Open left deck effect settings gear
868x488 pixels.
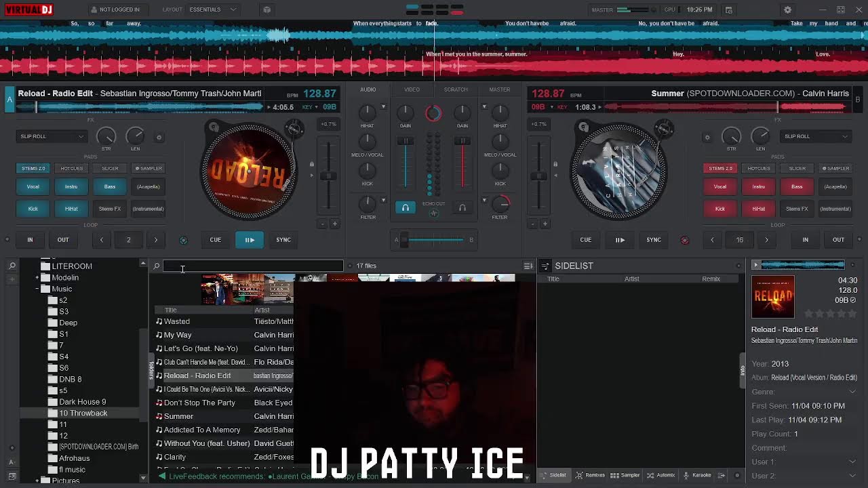click(159, 137)
